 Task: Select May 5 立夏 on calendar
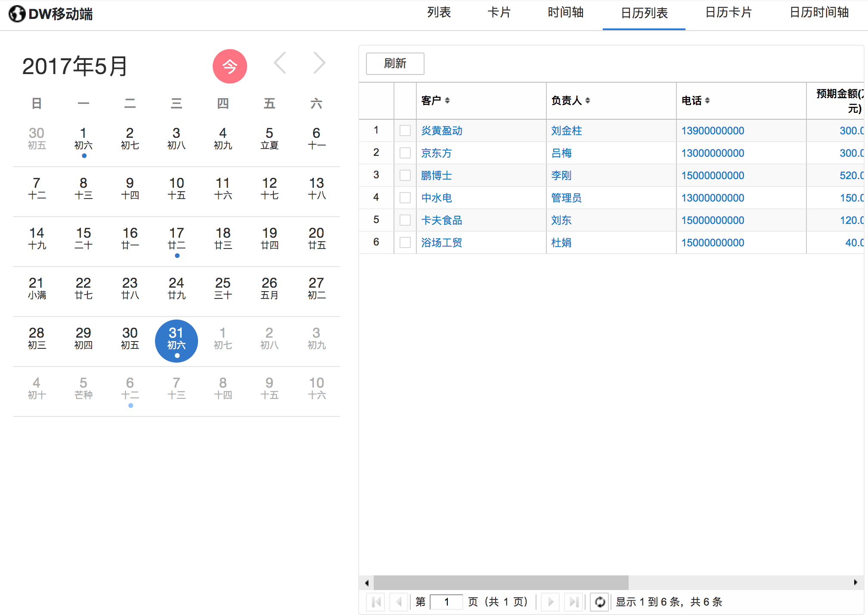[x=270, y=139]
